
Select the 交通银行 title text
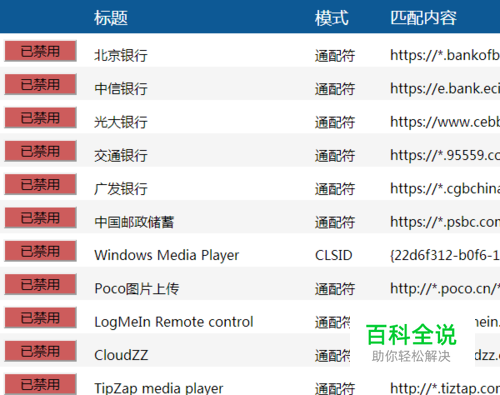pyautogui.click(x=121, y=155)
